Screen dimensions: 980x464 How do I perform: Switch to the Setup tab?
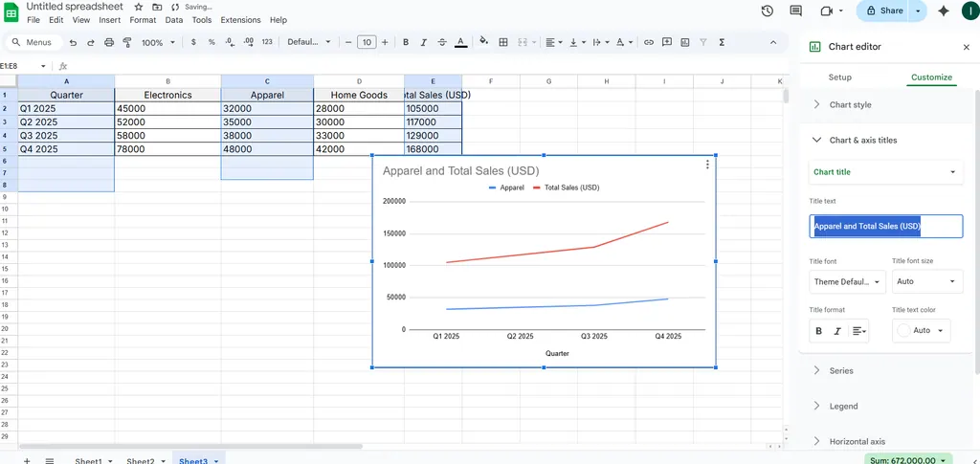pyautogui.click(x=839, y=77)
